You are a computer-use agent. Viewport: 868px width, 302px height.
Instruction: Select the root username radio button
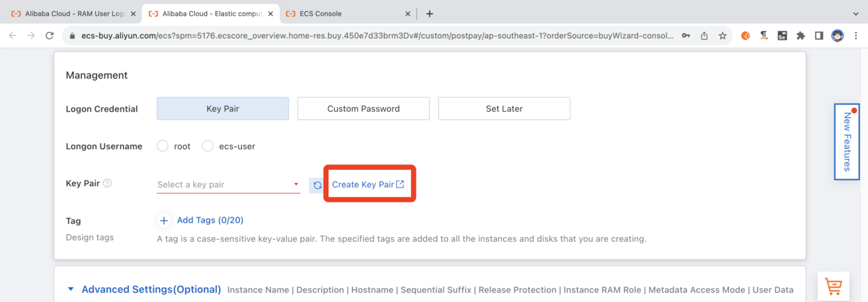163,146
